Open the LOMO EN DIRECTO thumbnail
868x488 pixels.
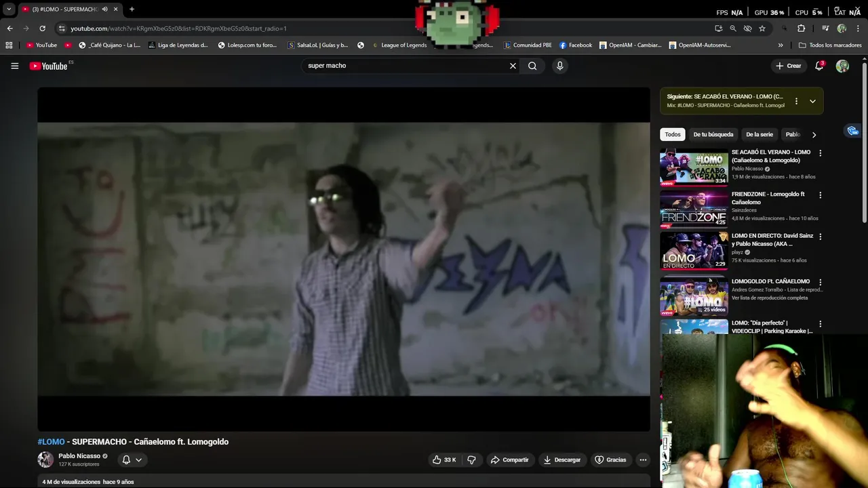[x=694, y=251]
